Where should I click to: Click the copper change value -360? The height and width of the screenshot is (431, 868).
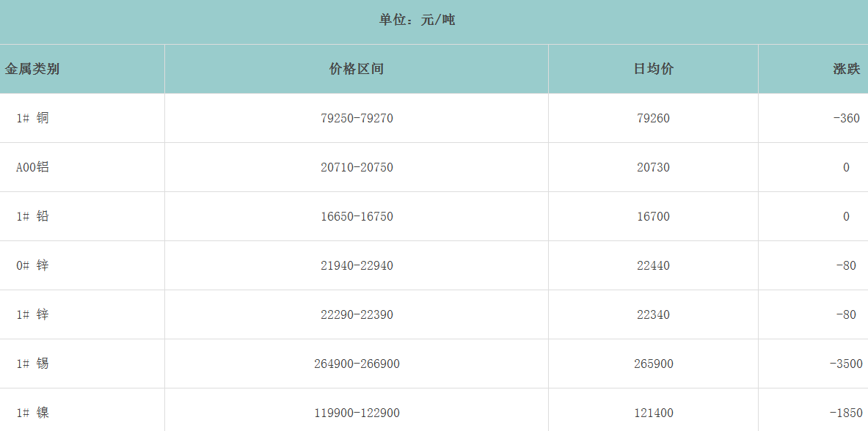coord(846,118)
